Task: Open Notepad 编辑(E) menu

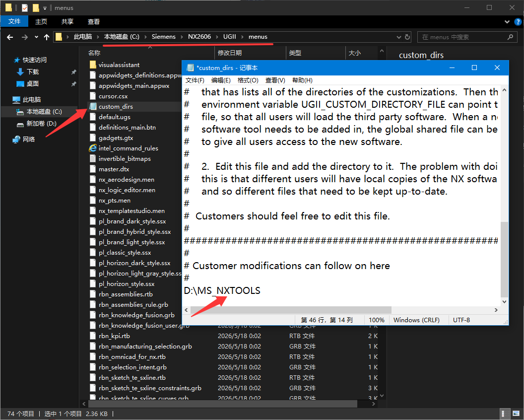Action: (221, 80)
